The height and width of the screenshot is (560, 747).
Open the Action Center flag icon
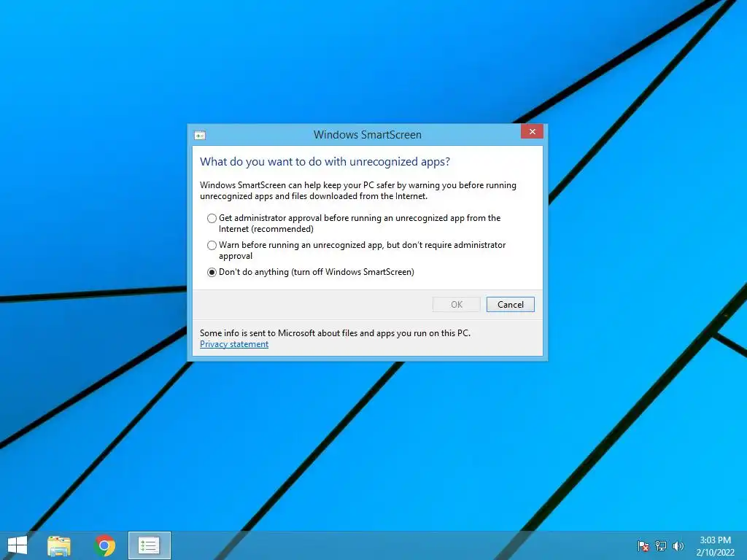click(643, 546)
